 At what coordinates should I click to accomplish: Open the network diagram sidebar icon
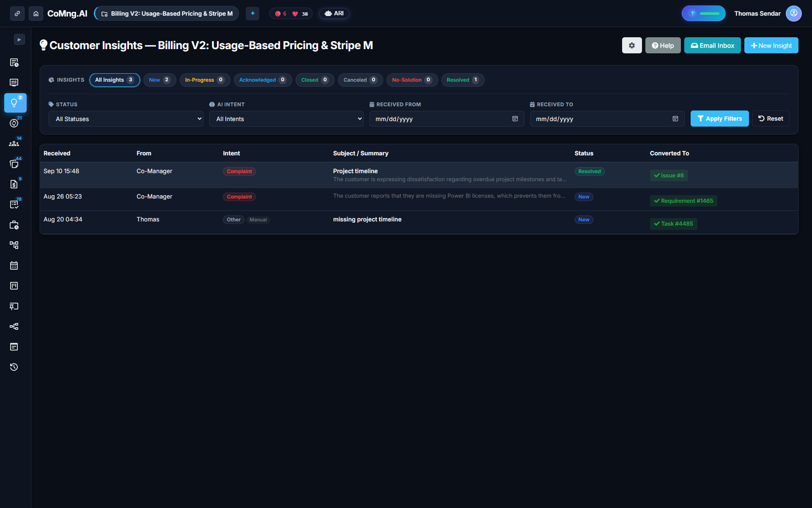14,326
